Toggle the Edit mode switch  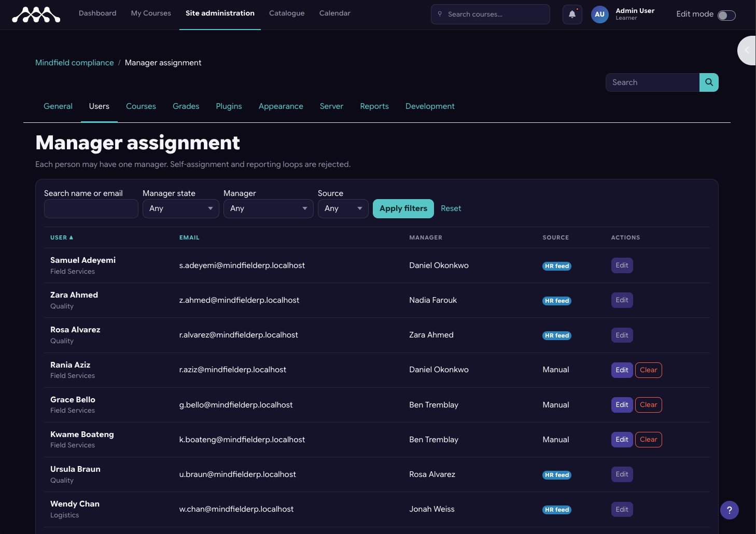click(x=726, y=15)
